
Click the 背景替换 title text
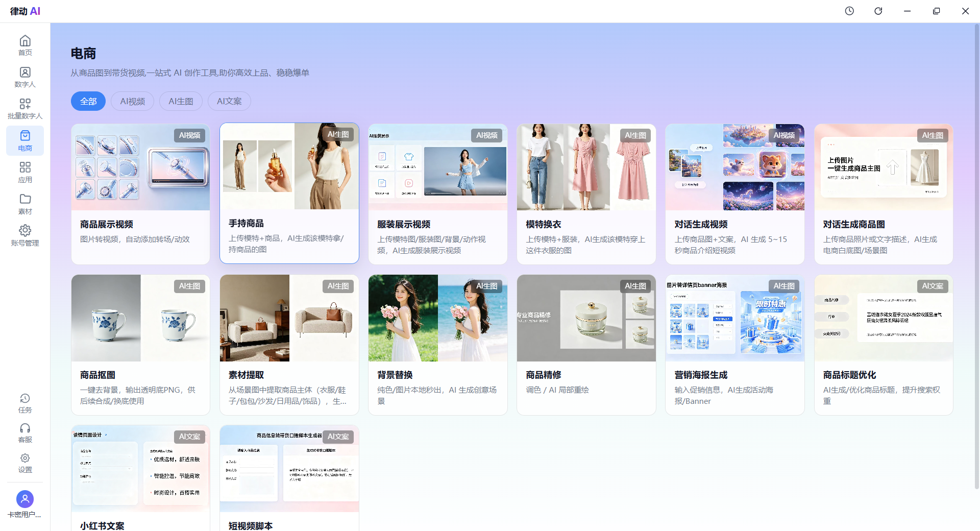[395, 375]
